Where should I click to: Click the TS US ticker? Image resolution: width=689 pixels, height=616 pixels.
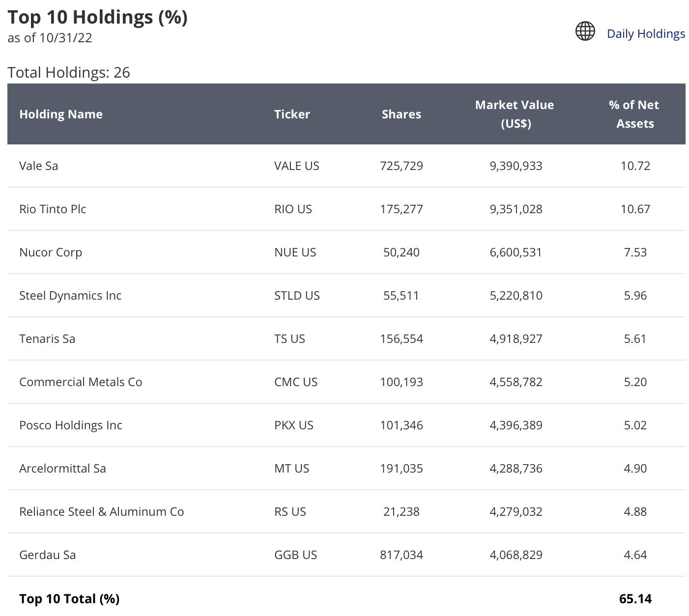(x=289, y=338)
